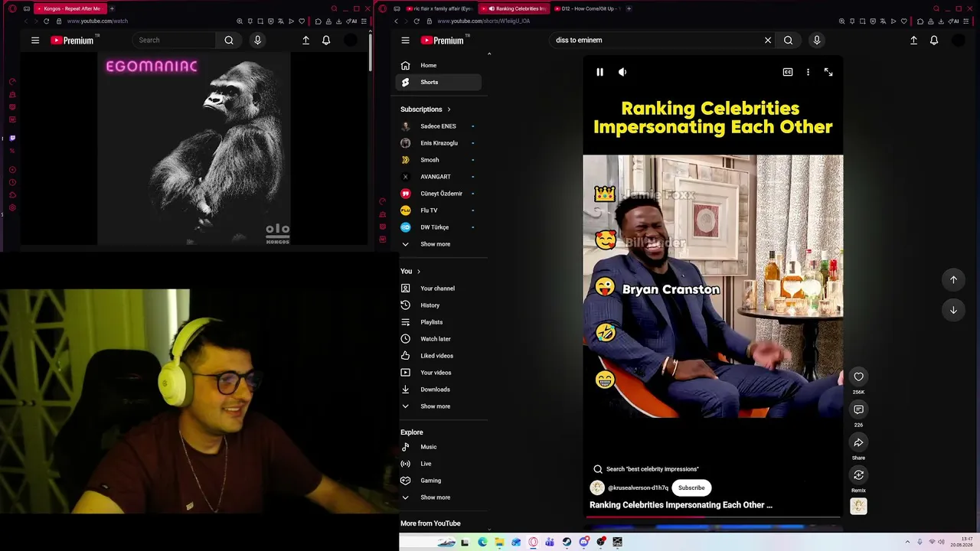
Task: Run search with the magnifier button, right window
Action: click(x=788, y=40)
